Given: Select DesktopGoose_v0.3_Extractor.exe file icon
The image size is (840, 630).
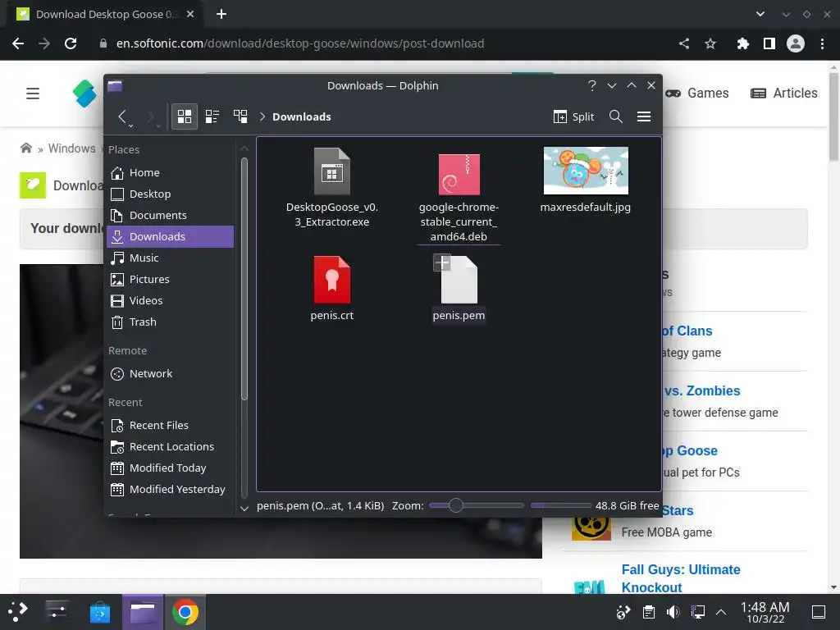Looking at the screenshot, I should pos(332,171).
